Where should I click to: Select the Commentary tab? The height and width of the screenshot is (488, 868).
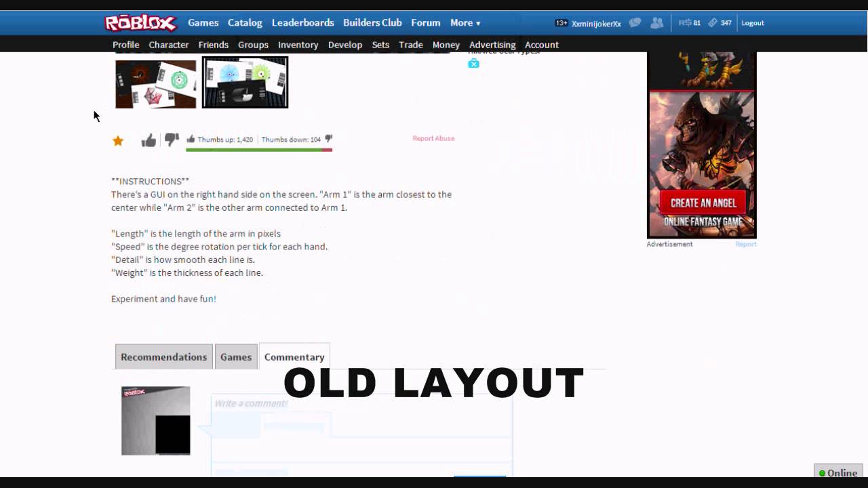point(294,357)
